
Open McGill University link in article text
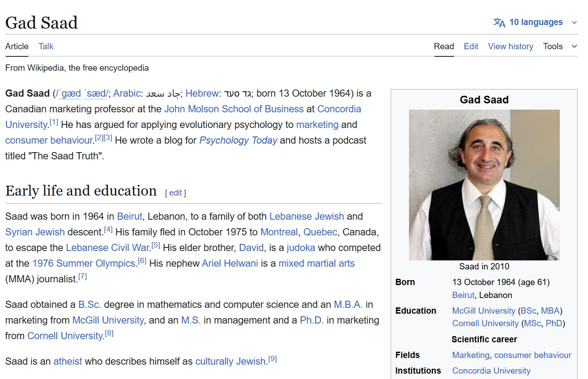pyautogui.click(x=108, y=320)
